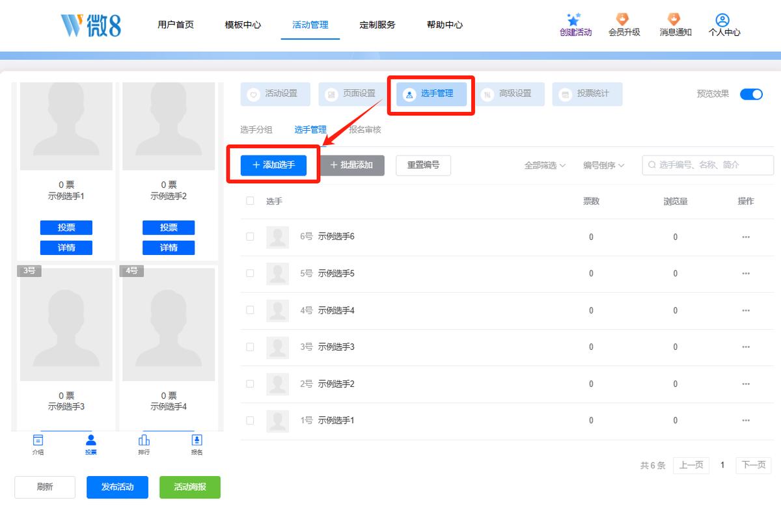Open actions menu for 示例选手3
The height and width of the screenshot is (532, 781).
click(x=746, y=347)
